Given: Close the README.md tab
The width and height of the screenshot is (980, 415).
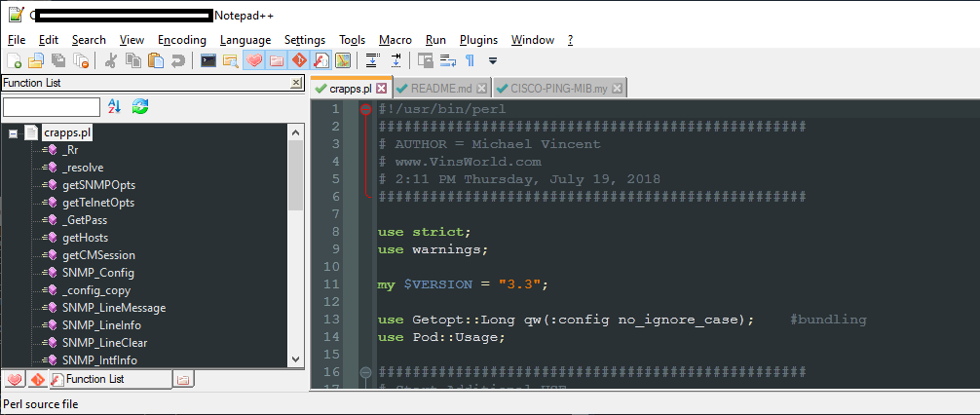Looking at the screenshot, I should 482,89.
